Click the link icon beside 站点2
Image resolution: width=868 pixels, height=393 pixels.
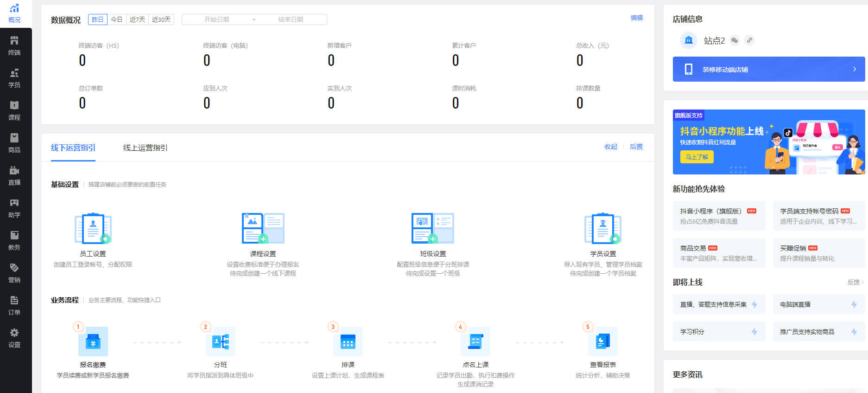point(749,40)
